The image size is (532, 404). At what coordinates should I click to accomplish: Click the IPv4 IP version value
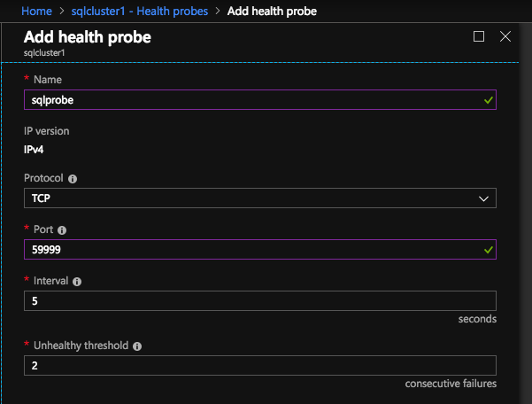pyautogui.click(x=37, y=150)
